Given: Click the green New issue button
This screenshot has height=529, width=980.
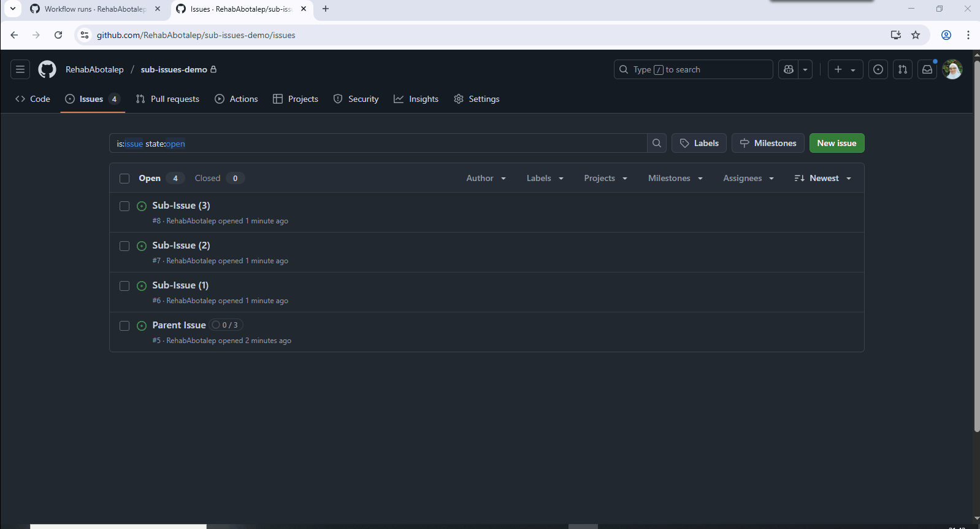Looking at the screenshot, I should click(836, 143).
